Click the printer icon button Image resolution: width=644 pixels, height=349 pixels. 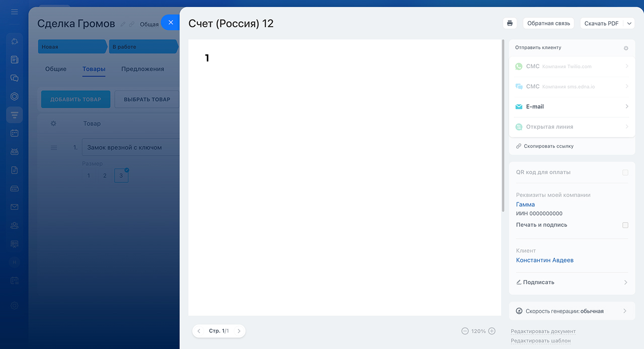coord(510,23)
